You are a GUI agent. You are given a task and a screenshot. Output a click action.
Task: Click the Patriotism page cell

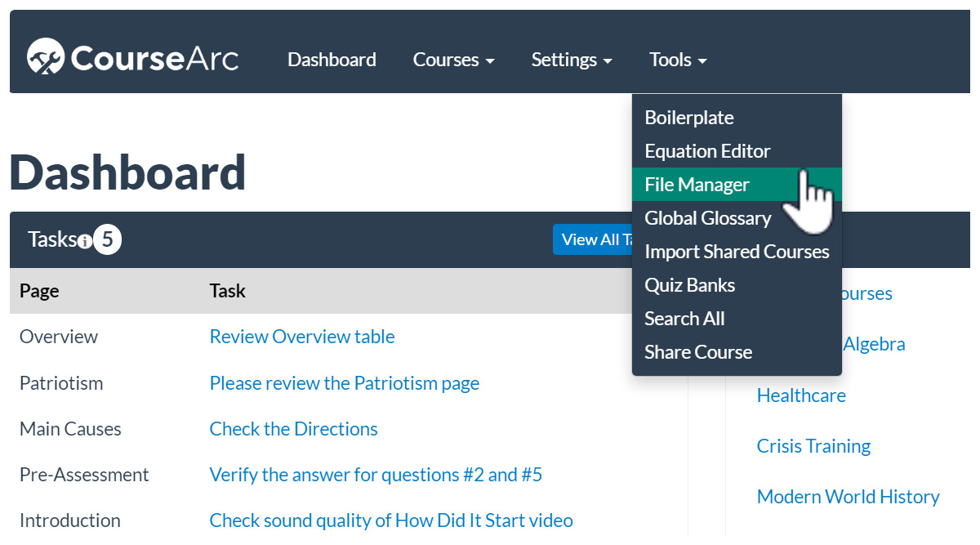pos(61,383)
